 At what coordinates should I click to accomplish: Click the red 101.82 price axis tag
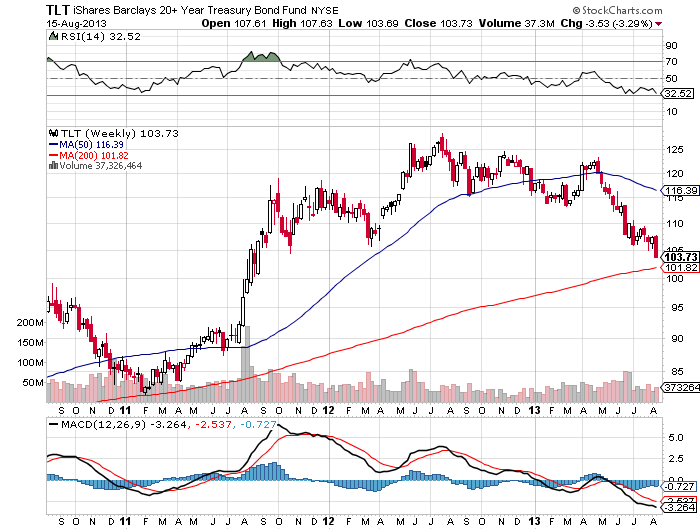point(679,267)
